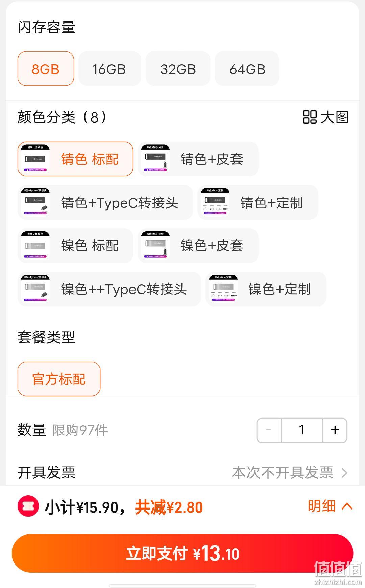Choose the 锖色+TypeC转接头 option
This screenshot has width=365, height=588.
tap(105, 202)
